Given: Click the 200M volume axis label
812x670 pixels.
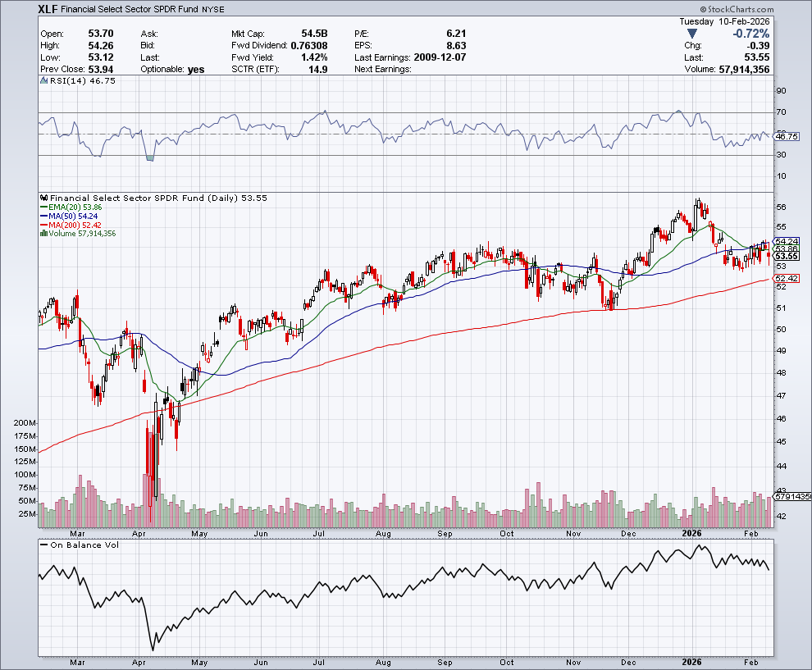Looking at the screenshot, I should click(x=25, y=423).
